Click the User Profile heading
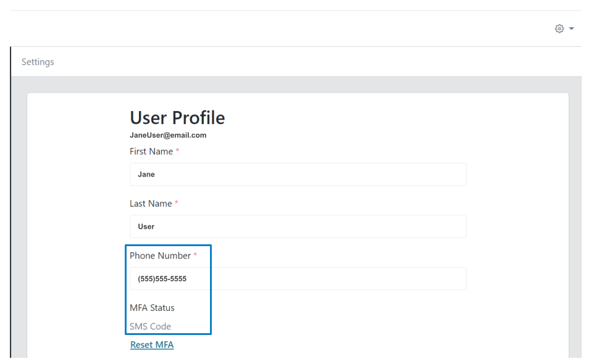This screenshot has height=364, width=591. (177, 118)
